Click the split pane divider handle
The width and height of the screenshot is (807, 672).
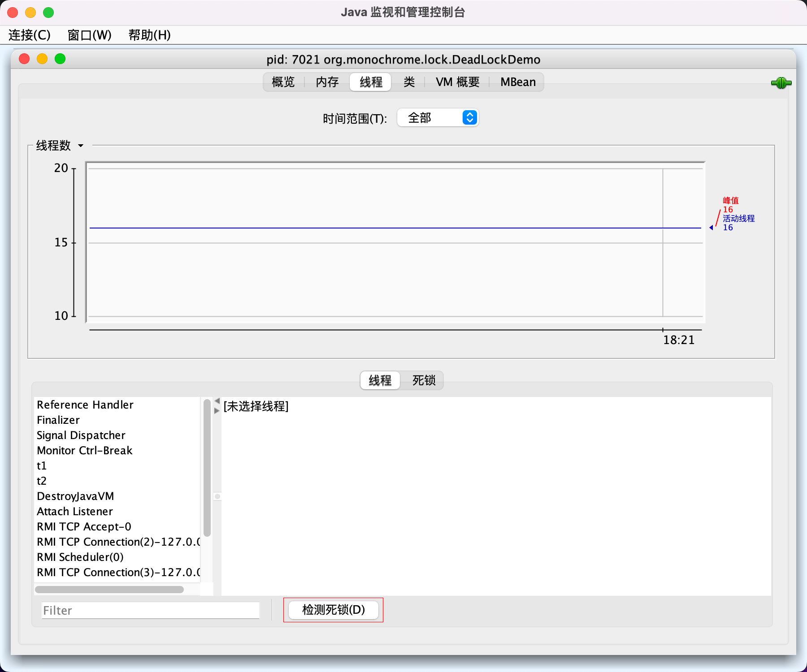tap(217, 496)
